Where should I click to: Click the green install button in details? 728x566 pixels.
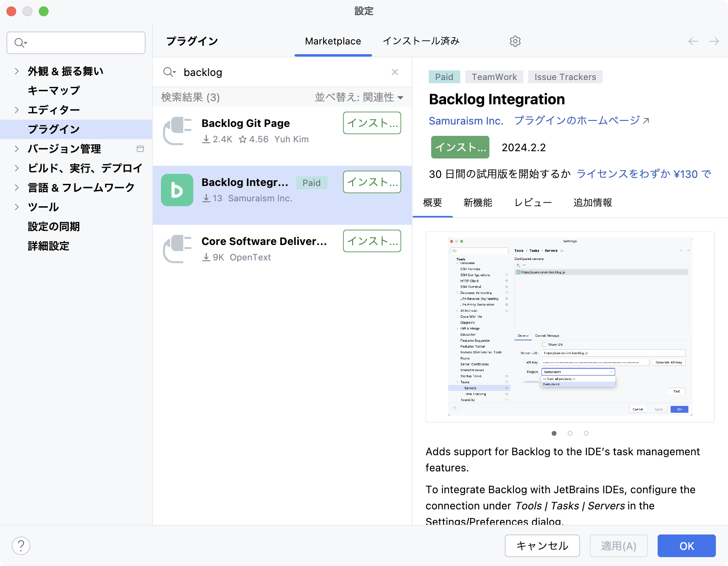tap(460, 147)
